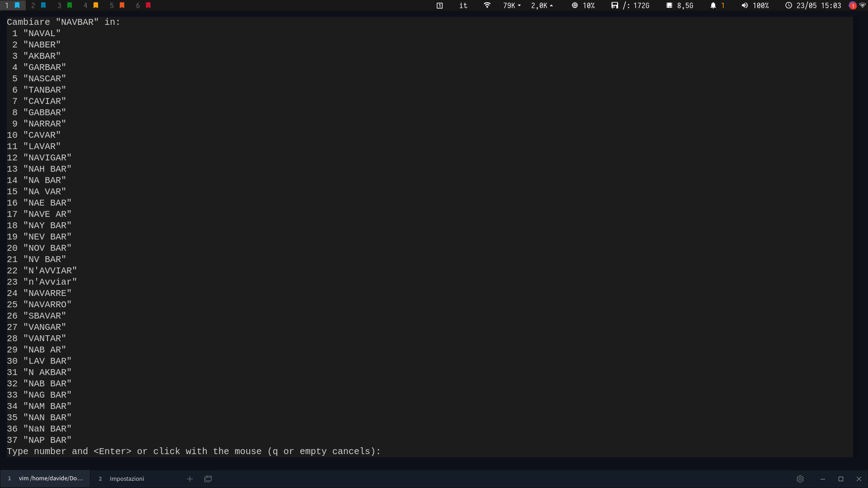The height and width of the screenshot is (488, 868).
Task: Choose suggestion 22 "N'AVVIAR"
Action: [x=42, y=271]
